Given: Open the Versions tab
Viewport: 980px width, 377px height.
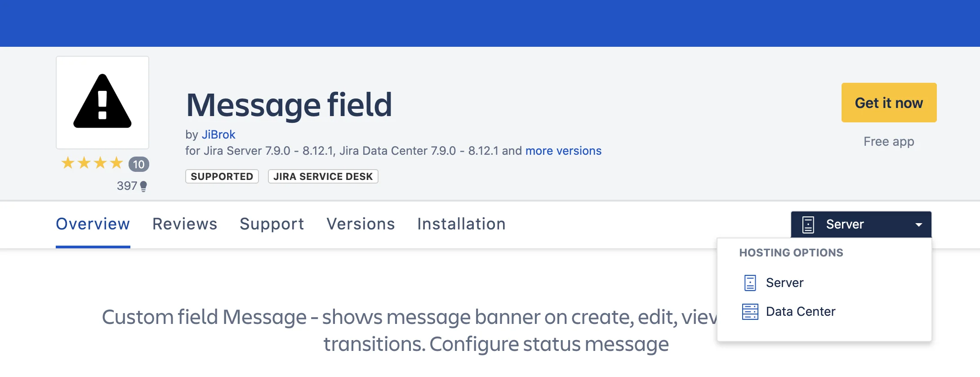Looking at the screenshot, I should (361, 224).
